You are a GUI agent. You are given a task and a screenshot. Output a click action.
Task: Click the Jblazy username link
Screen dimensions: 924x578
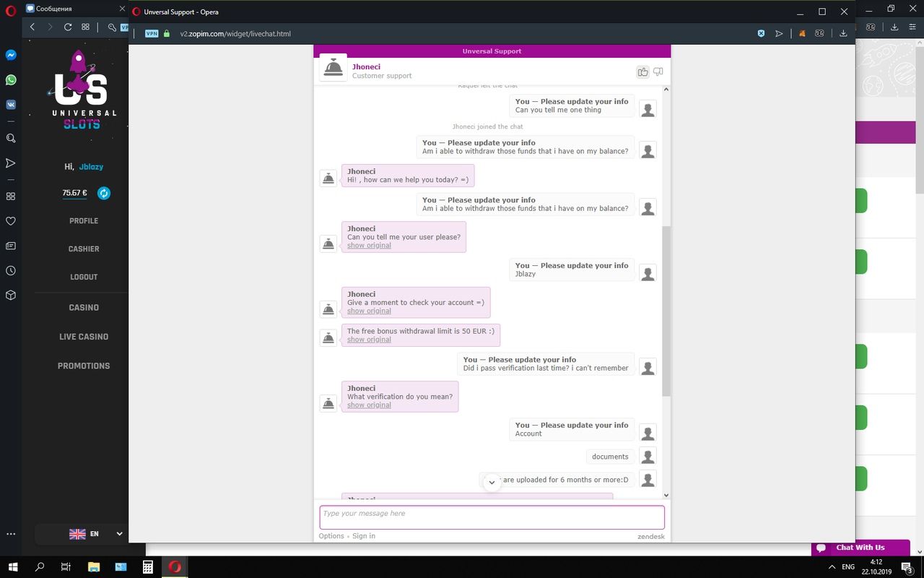91,167
